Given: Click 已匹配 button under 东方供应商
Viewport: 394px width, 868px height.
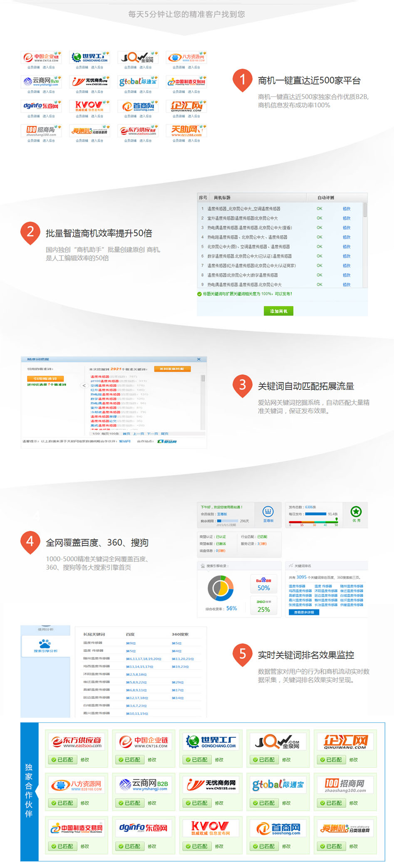Looking at the screenshot, I should pos(62,760).
